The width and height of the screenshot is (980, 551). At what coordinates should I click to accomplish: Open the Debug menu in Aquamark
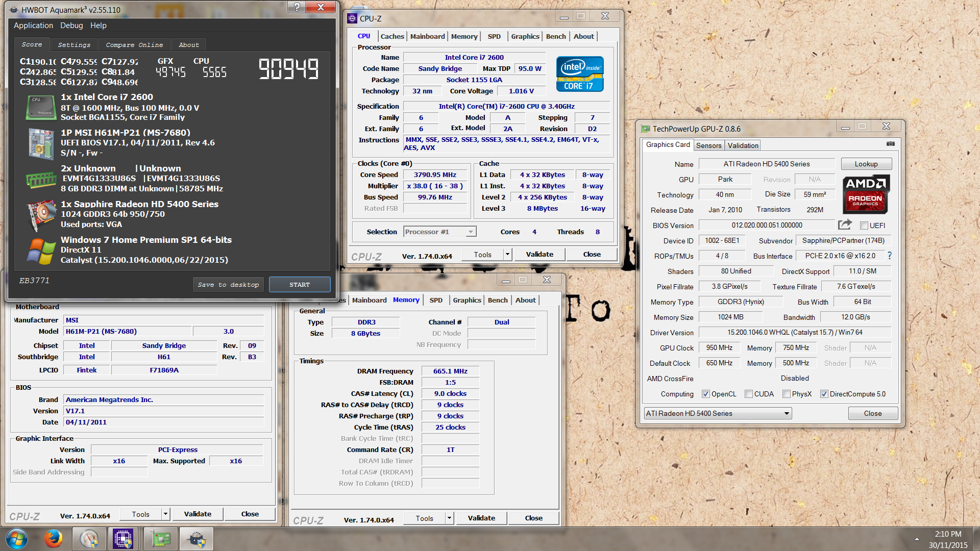[x=71, y=26]
